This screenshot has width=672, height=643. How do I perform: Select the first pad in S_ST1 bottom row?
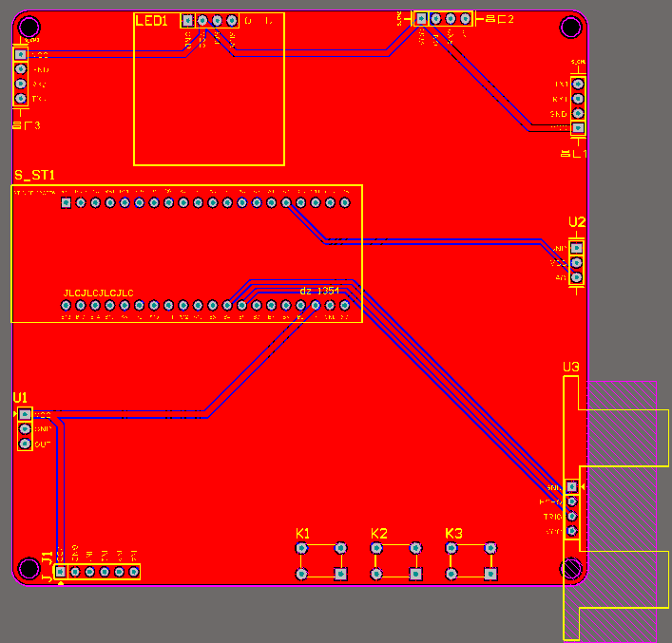(66, 306)
